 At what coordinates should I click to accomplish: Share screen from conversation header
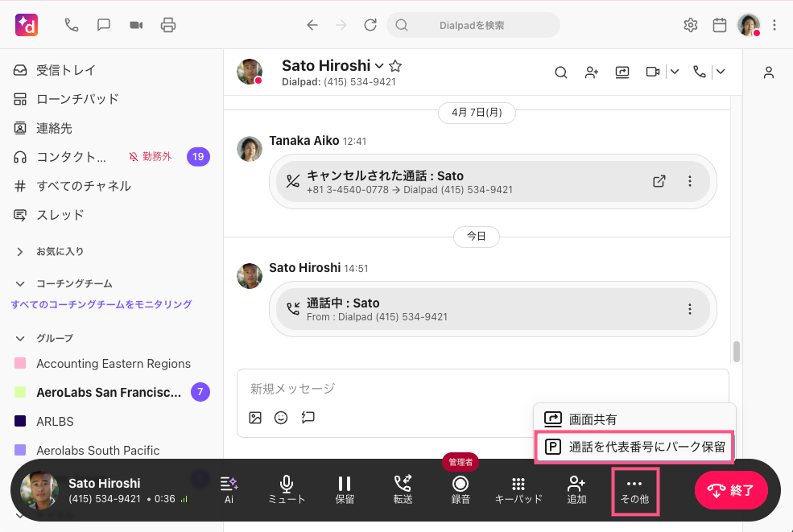click(622, 72)
